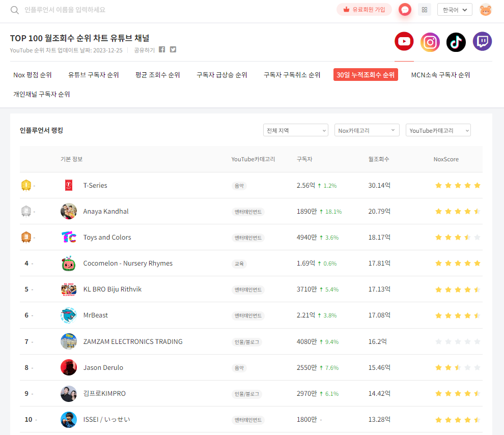
Task: Click the 30.14억 monthly views value
Action: tap(379, 185)
